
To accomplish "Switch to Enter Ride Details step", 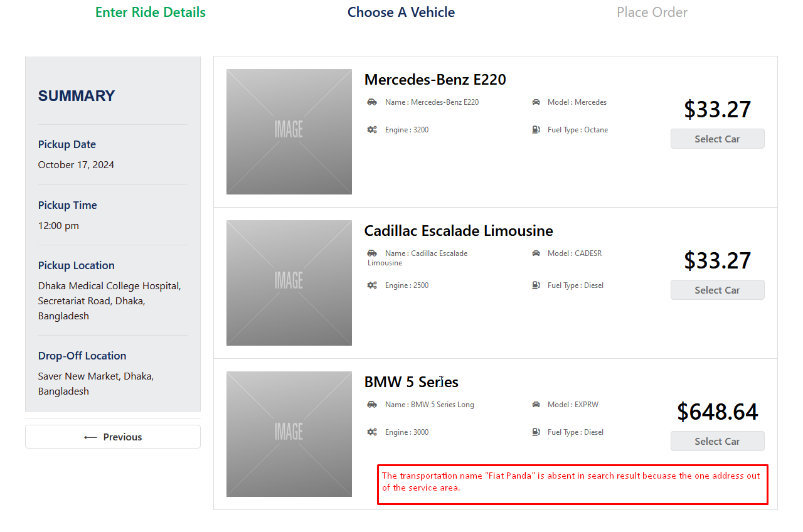I will [x=151, y=13].
